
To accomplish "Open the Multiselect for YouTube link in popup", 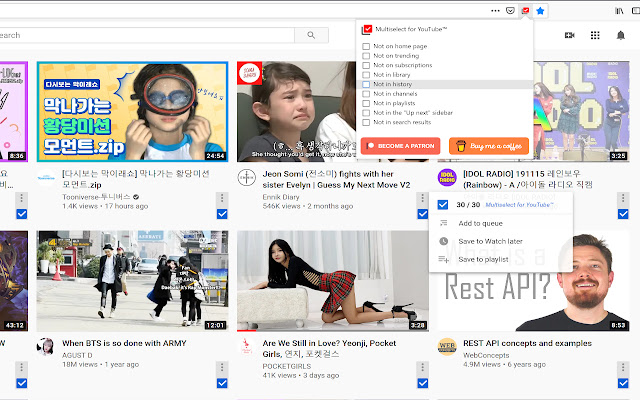I will pyautogui.click(x=519, y=204).
